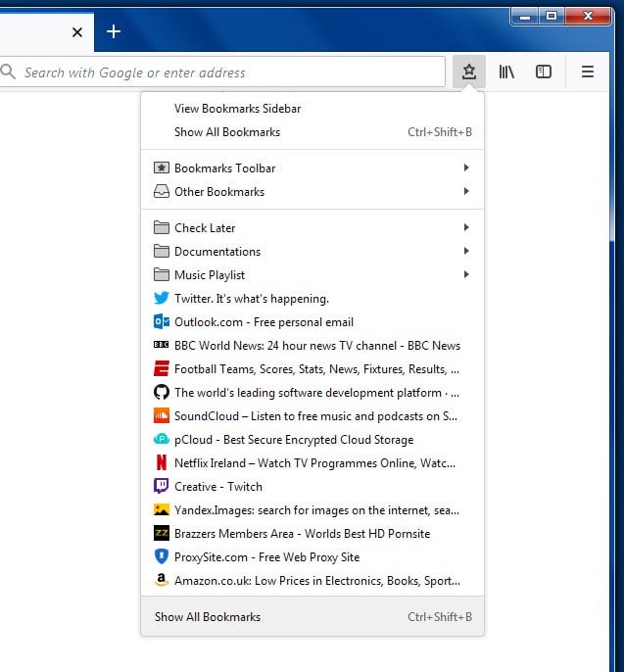624x672 pixels.
Task: Click the ESPN red favicon
Action: [x=161, y=368]
